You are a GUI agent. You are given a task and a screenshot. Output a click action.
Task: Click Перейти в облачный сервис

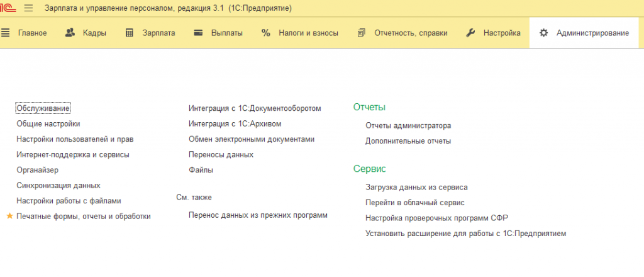[415, 203]
